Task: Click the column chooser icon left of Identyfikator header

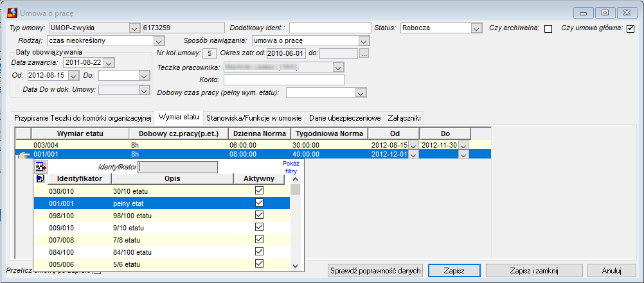Action: pos(40,179)
